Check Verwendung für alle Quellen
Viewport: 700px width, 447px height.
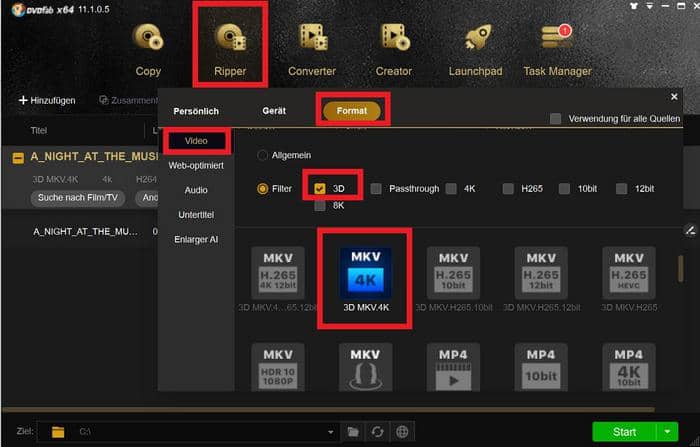point(555,119)
